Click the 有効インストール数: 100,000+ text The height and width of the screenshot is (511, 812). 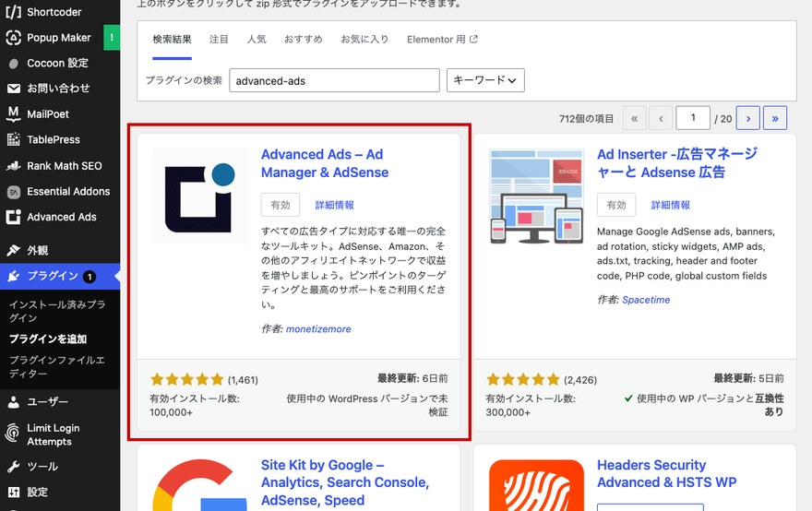click(x=195, y=405)
